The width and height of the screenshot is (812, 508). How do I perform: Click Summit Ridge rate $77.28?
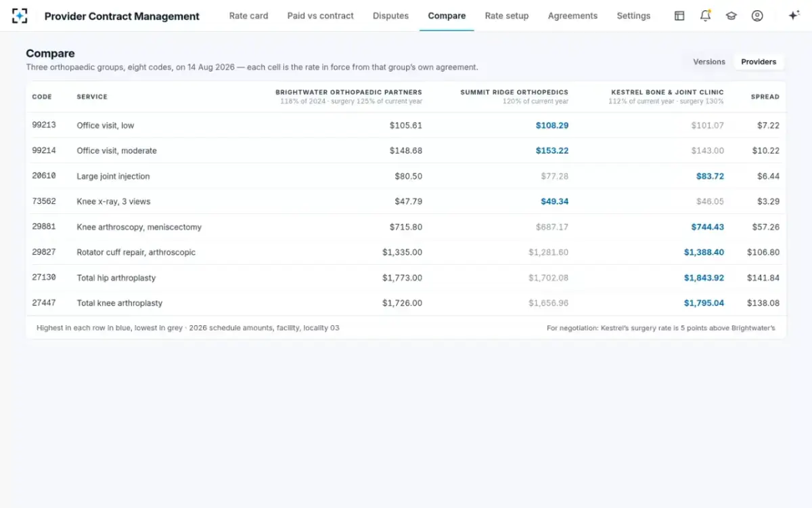coord(555,176)
